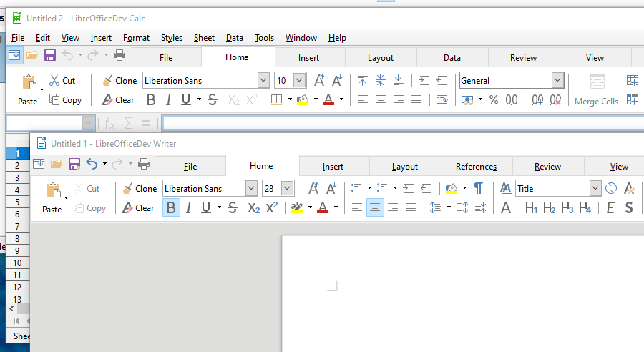The width and height of the screenshot is (644, 352).
Task: Toggle Italic formatting in Calc ribbon
Action: pyautogui.click(x=169, y=100)
